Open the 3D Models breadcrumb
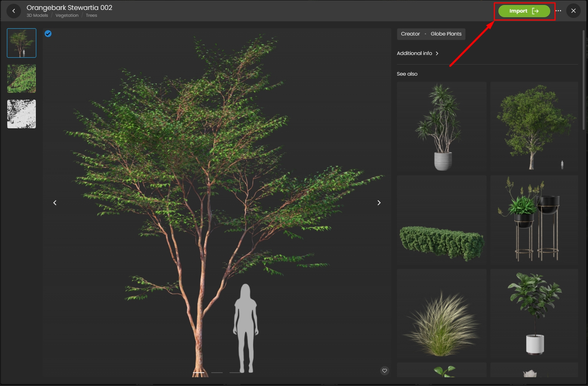588x386 pixels. [x=37, y=16]
